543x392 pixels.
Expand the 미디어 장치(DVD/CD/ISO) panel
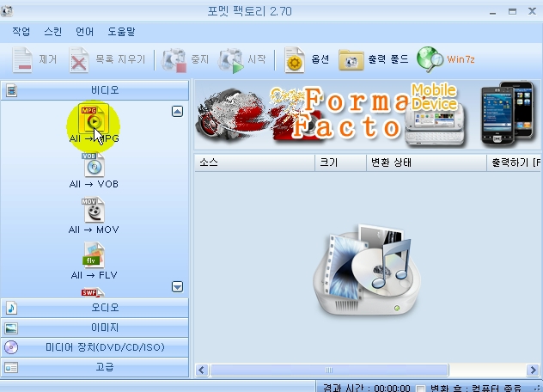(95, 347)
